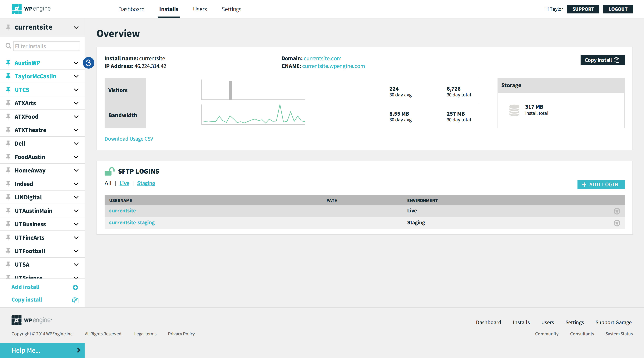
Task: Click the copy icon beside sidebar Copy install
Action: (x=75, y=300)
